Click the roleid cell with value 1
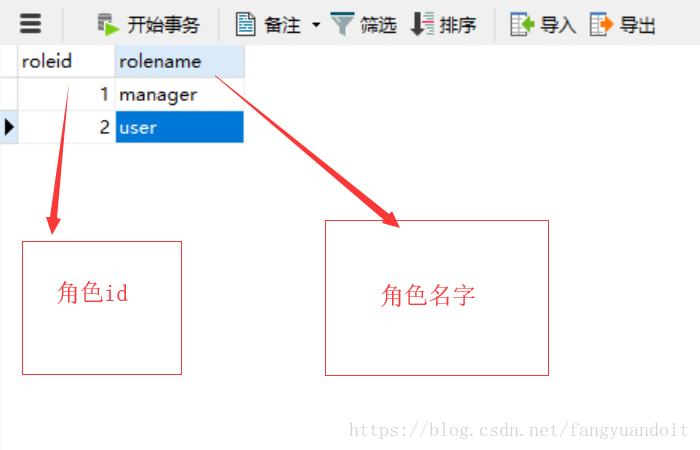 (66, 94)
